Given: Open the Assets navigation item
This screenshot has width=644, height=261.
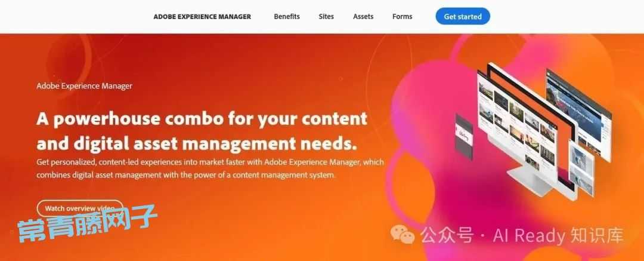Looking at the screenshot, I should 363,17.
